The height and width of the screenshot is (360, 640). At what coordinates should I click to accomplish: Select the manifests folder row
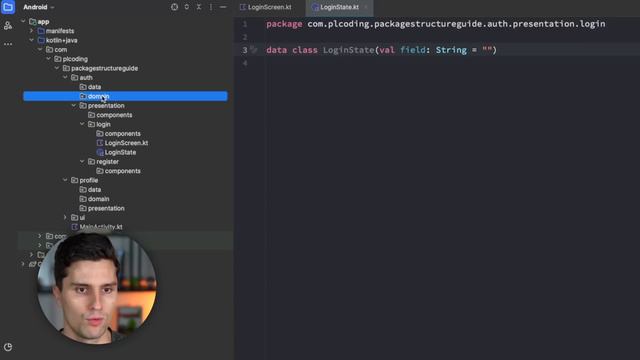(x=56, y=31)
